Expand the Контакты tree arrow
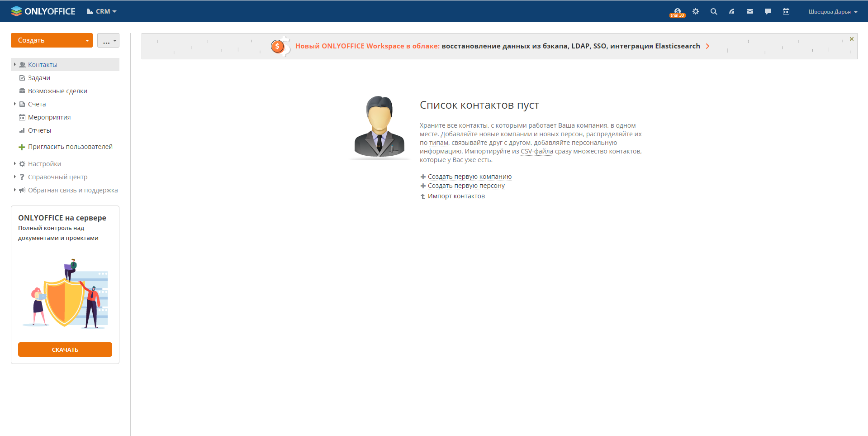 (15, 65)
